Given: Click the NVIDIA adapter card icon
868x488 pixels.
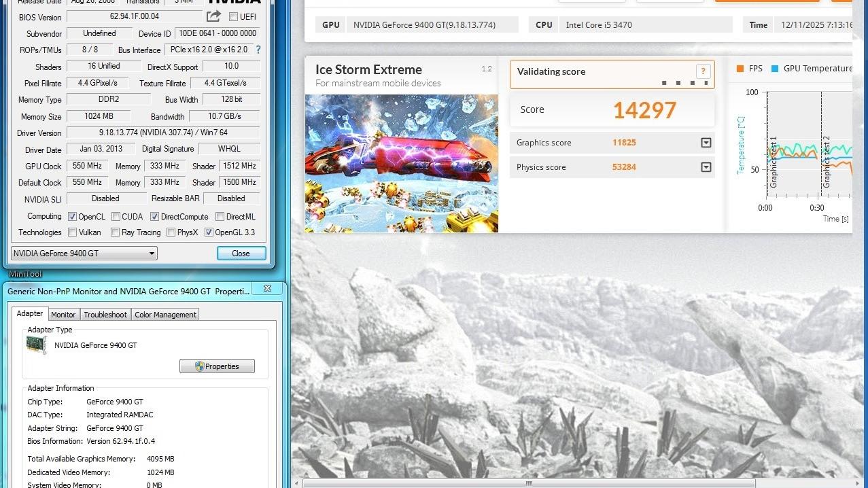Looking at the screenshot, I should pos(37,345).
